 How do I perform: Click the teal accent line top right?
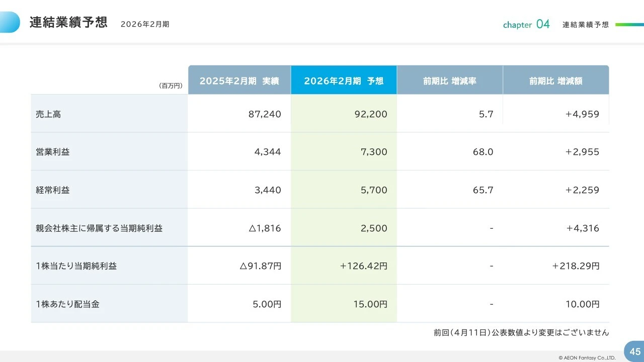tap(629, 23)
